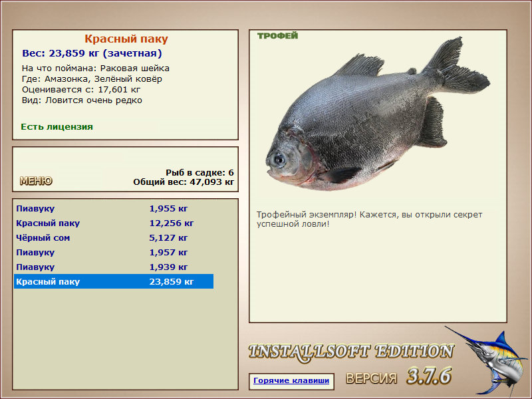Click the red pacu fish picture
Viewport: 532px width, 399px height.
(378, 114)
